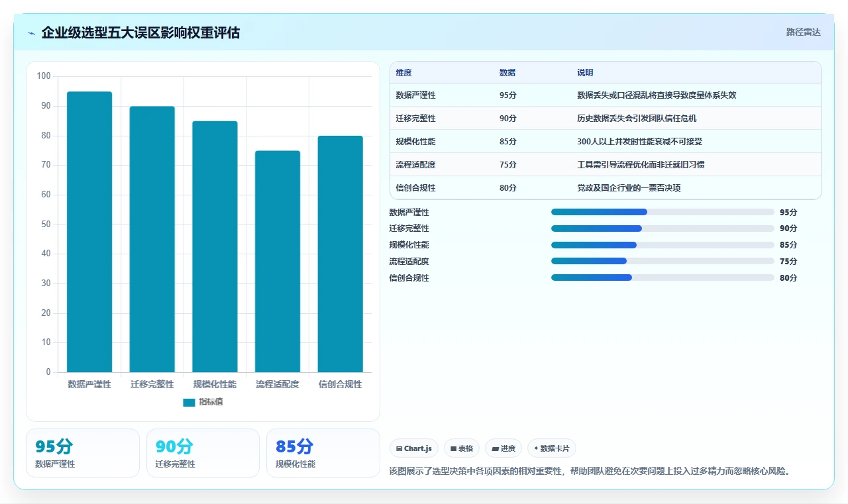Click table cell 信创合规性
The width and height of the screenshot is (848, 504).
(x=416, y=188)
